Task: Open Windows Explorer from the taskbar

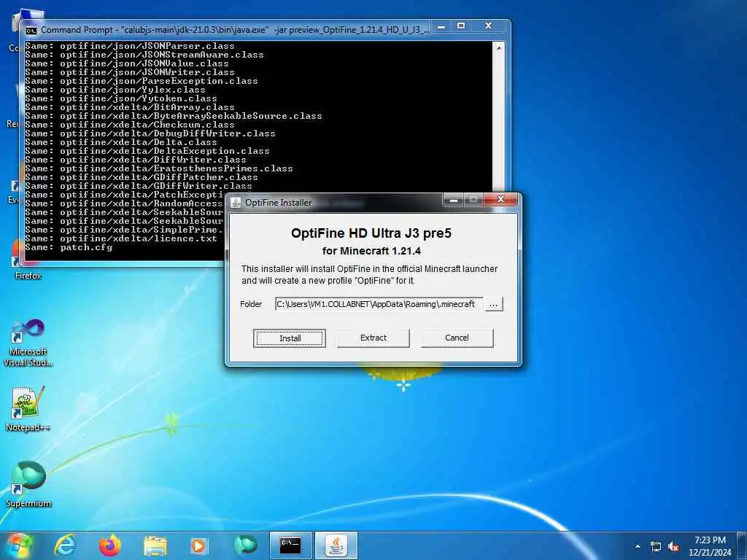Action: (155, 545)
